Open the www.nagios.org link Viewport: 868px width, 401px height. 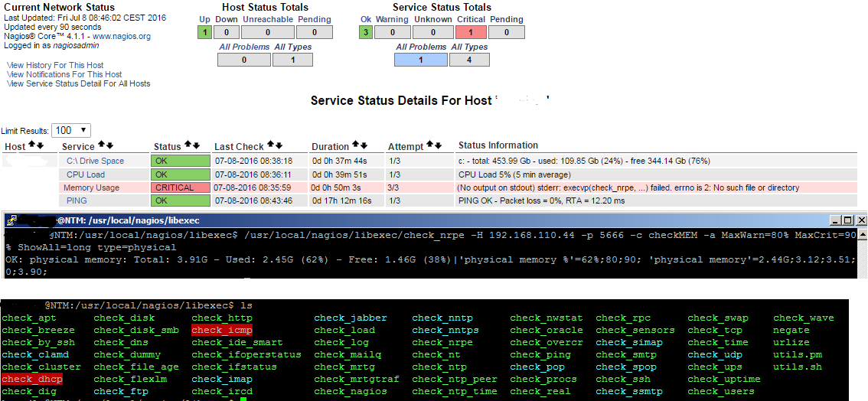pyautogui.click(x=121, y=36)
